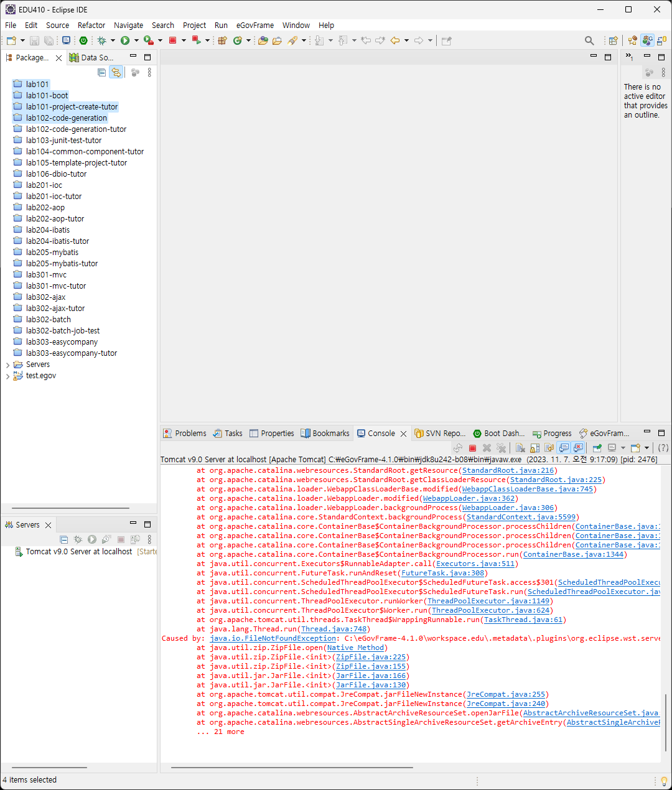Open the Open Console dropdown arrow

tap(646, 448)
